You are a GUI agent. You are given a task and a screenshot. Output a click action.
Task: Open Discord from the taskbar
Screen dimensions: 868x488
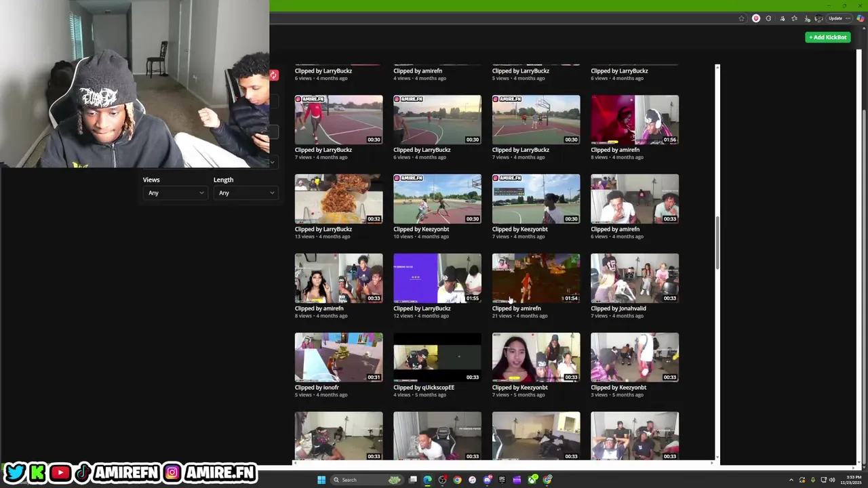(x=487, y=480)
